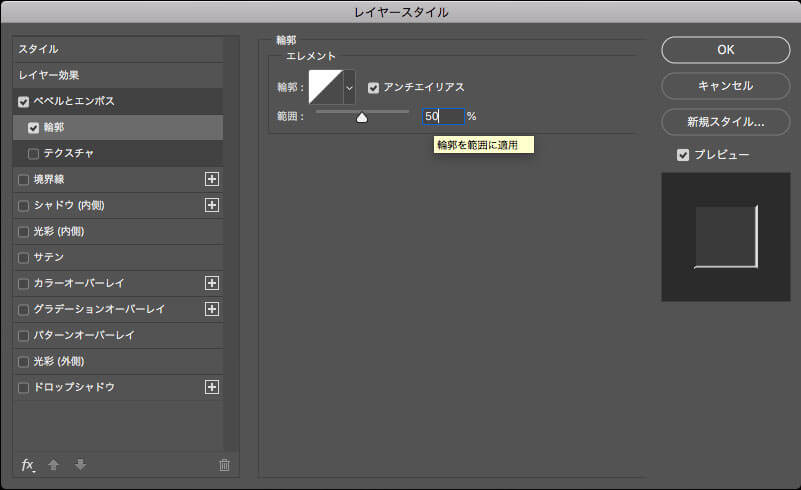Select the テクスチャ row label

click(68, 153)
